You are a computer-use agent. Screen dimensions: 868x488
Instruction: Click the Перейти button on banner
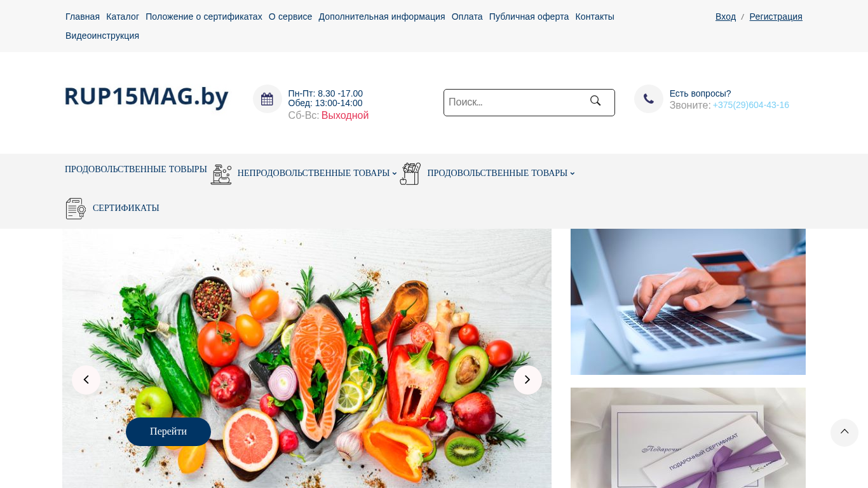pyautogui.click(x=168, y=431)
